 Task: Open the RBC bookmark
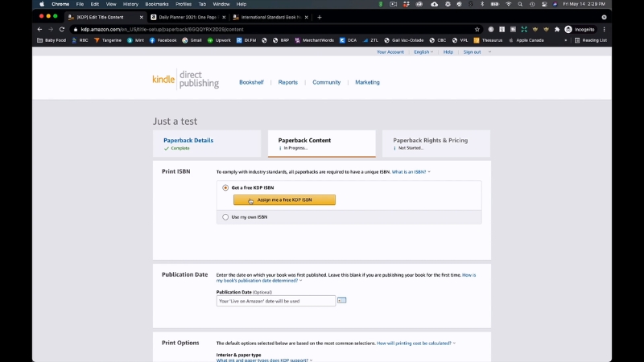pyautogui.click(x=80, y=40)
